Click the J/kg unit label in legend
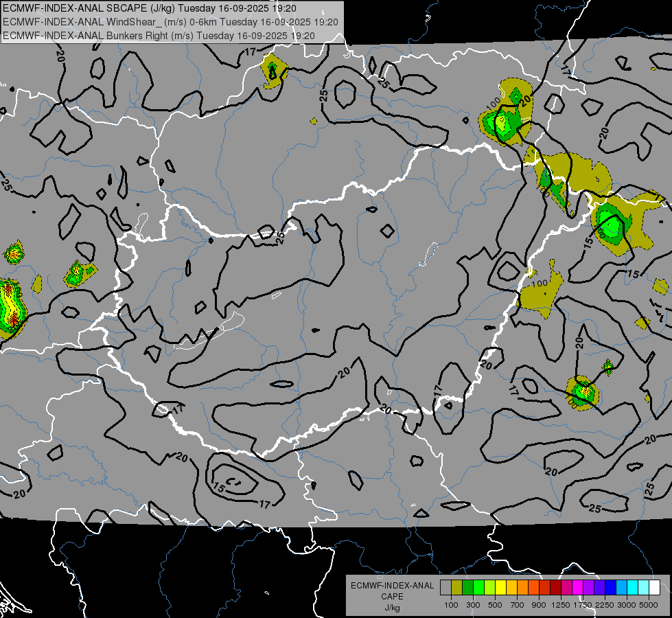Viewport: 672px width, 618px height. coord(392,608)
